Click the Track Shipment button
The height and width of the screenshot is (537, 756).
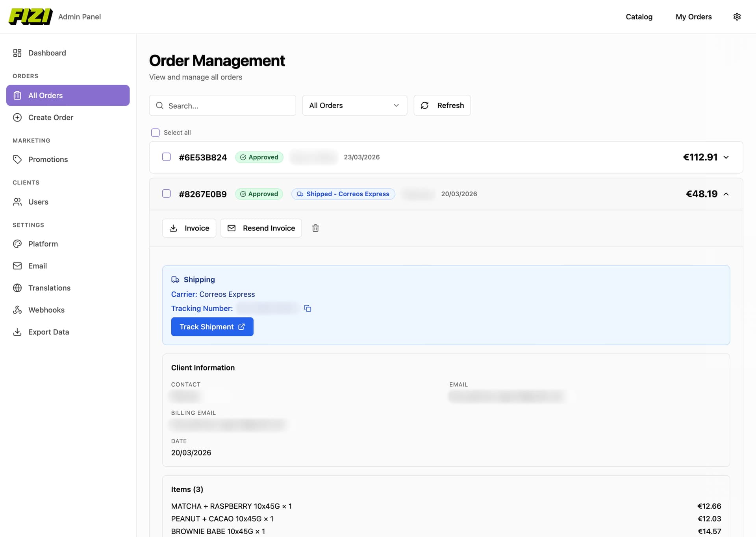click(x=212, y=327)
